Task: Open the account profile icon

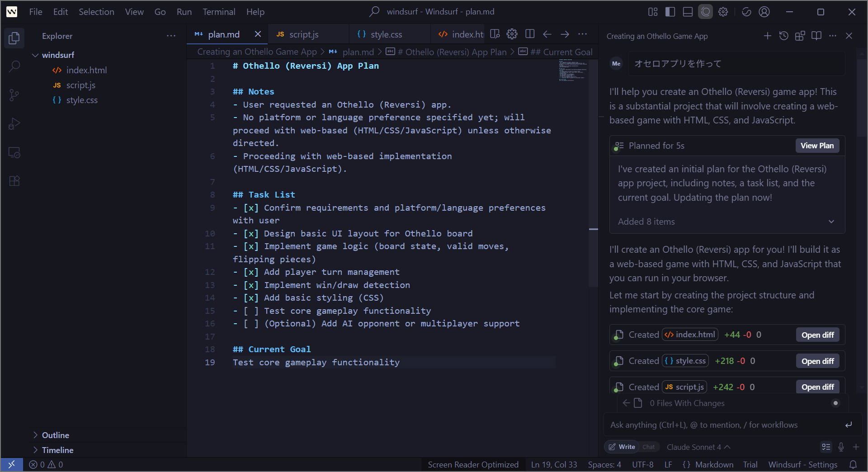Action: click(764, 12)
